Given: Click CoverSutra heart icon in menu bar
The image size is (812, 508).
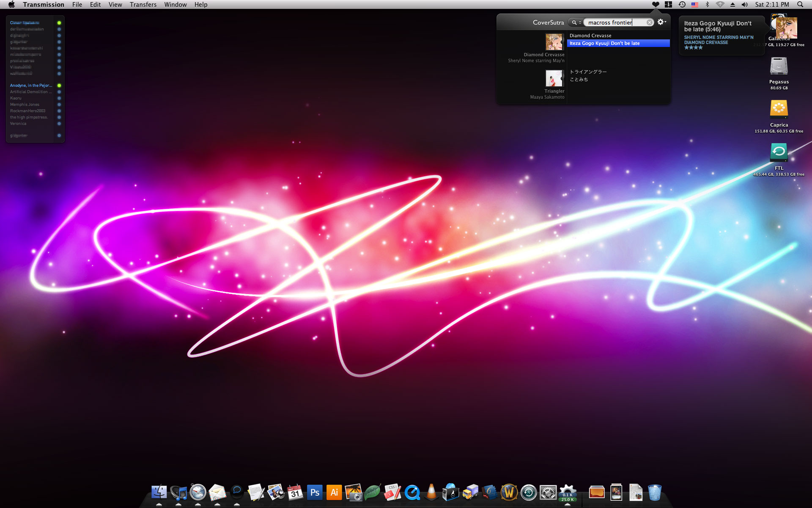Looking at the screenshot, I should (656, 4).
